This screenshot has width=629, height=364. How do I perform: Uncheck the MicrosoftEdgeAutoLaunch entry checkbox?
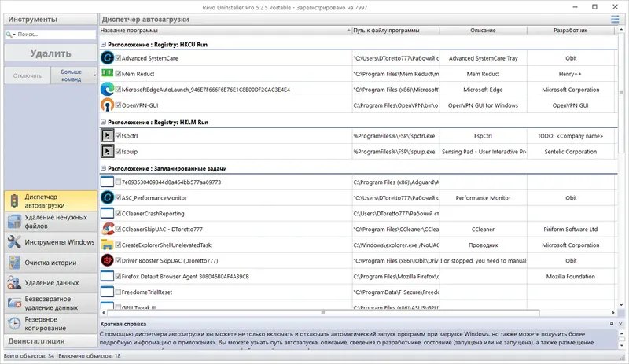pos(118,89)
